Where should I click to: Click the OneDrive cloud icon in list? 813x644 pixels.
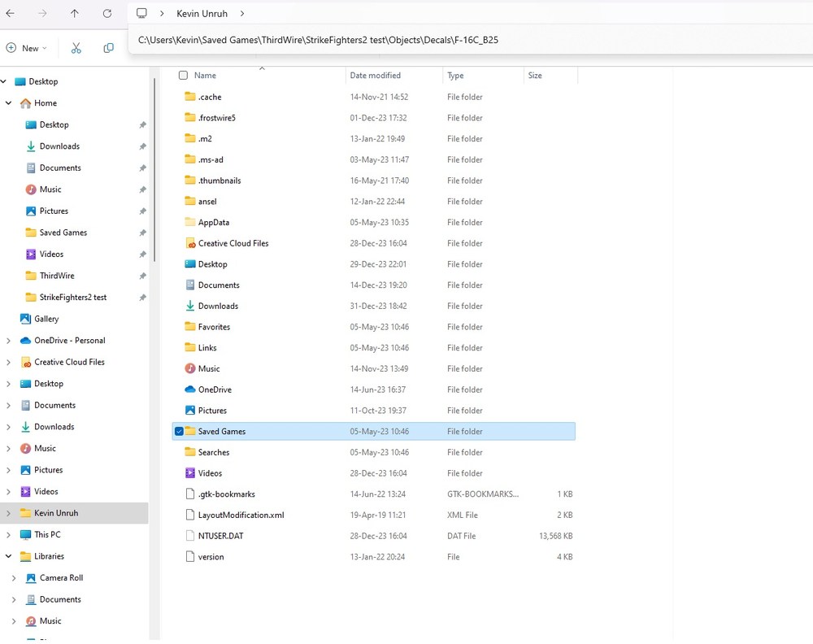coord(190,389)
